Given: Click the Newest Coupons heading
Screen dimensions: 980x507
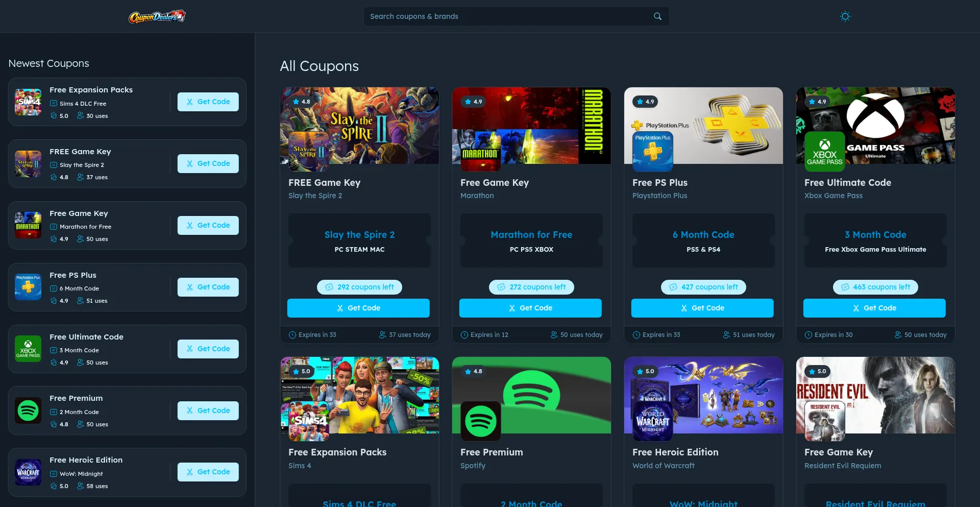Looking at the screenshot, I should click(x=49, y=63).
